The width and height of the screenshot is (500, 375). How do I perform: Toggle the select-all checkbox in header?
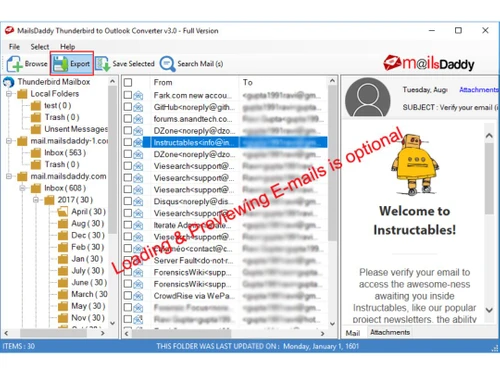pyautogui.click(x=128, y=82)
